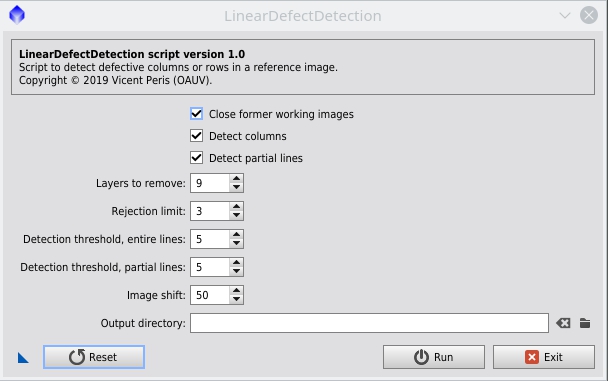
Task: Click into the Output directory field
Action: coord(369,323)
